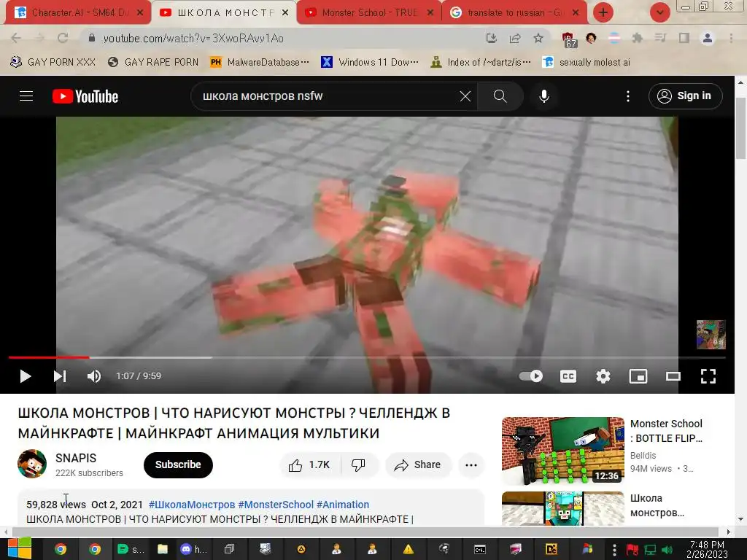Open Index of /~dartz/is bookmark
Screen dimensions: 747x560
[480, 62]
